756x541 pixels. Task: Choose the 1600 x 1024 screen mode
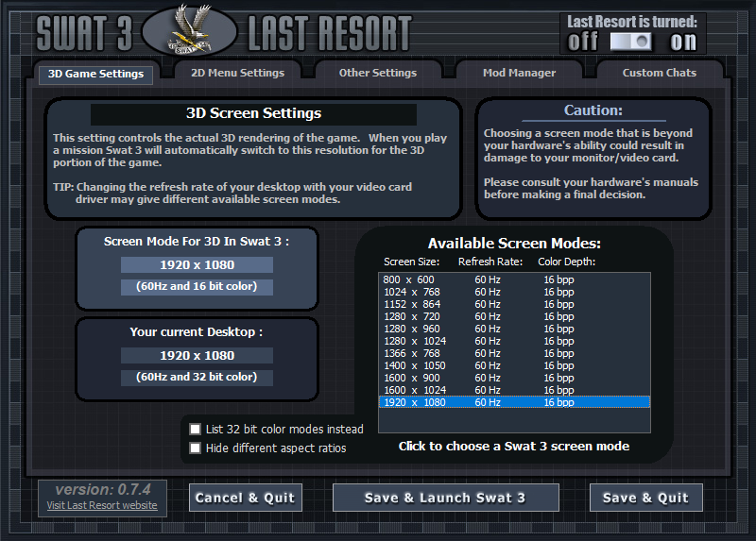tap(514, 390)
